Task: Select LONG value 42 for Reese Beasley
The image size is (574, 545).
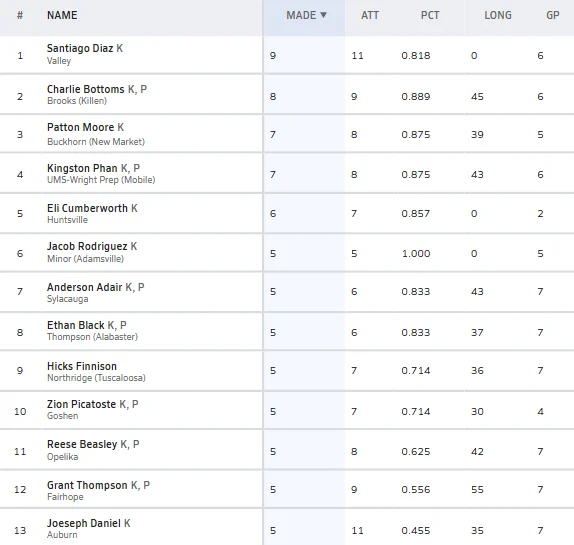Action: coord(477,452)
